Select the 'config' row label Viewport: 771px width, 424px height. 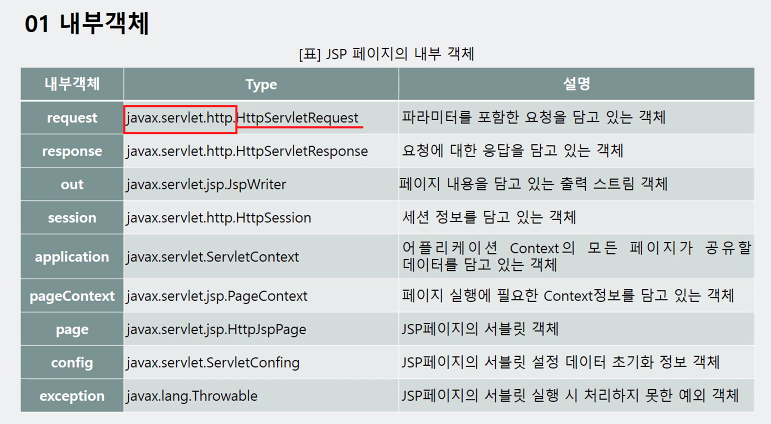(x=72, y=363)
